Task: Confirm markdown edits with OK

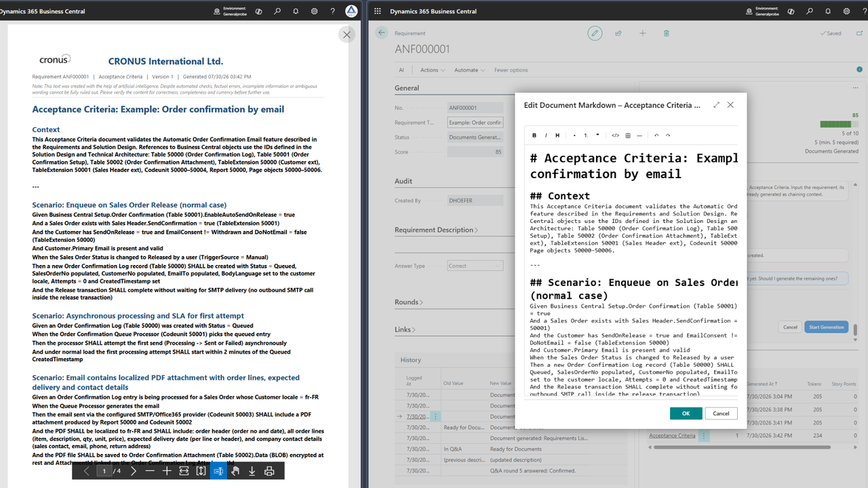Action: pyautogui.click(x=686, y=413)
